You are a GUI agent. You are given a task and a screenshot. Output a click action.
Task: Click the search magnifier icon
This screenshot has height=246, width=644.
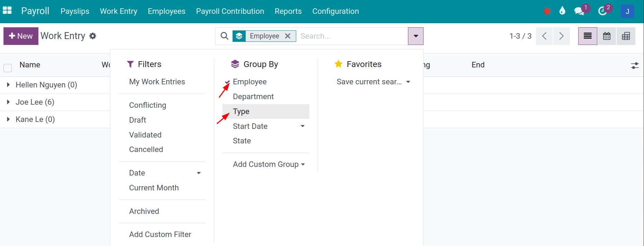(x=225, y=36)
